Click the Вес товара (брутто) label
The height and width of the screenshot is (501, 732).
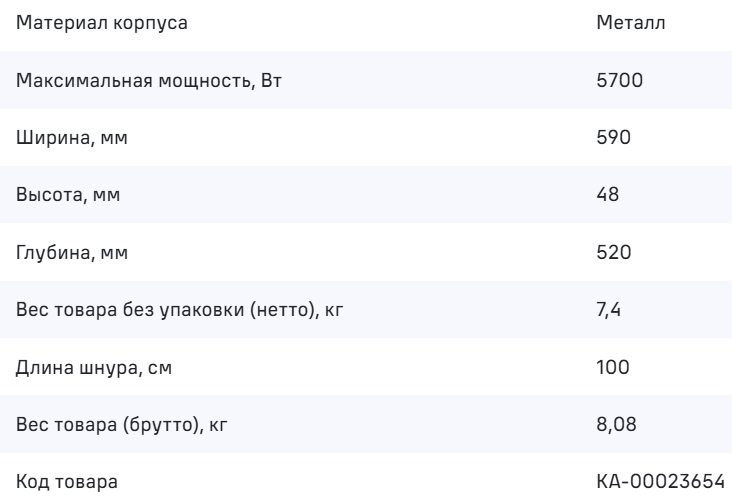click(x=110, y=426)
